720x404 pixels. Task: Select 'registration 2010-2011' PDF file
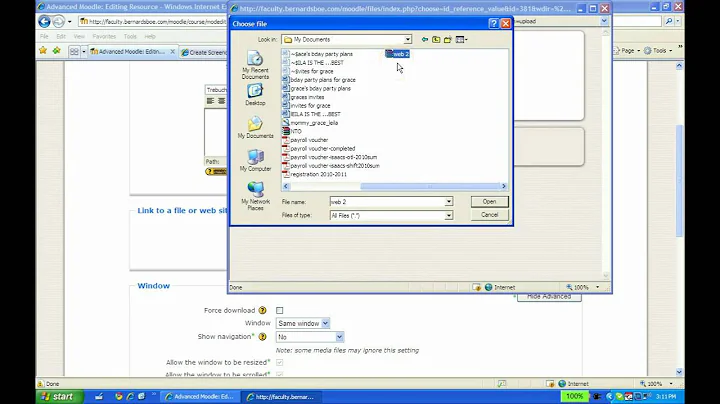315,174
